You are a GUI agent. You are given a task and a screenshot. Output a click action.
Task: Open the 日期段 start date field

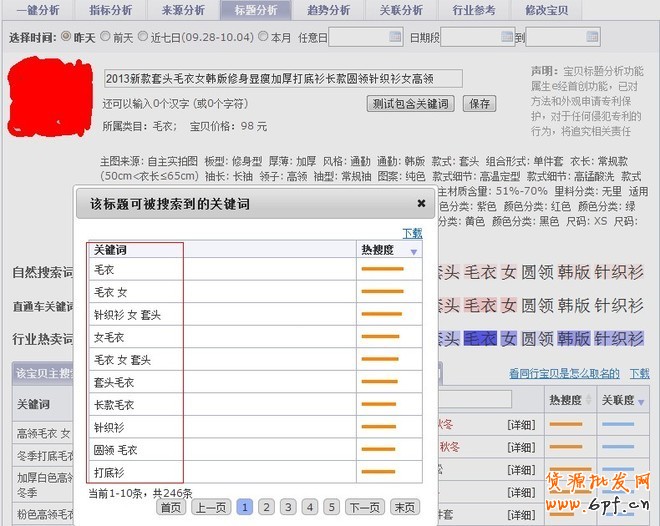(x=477, y=38)
